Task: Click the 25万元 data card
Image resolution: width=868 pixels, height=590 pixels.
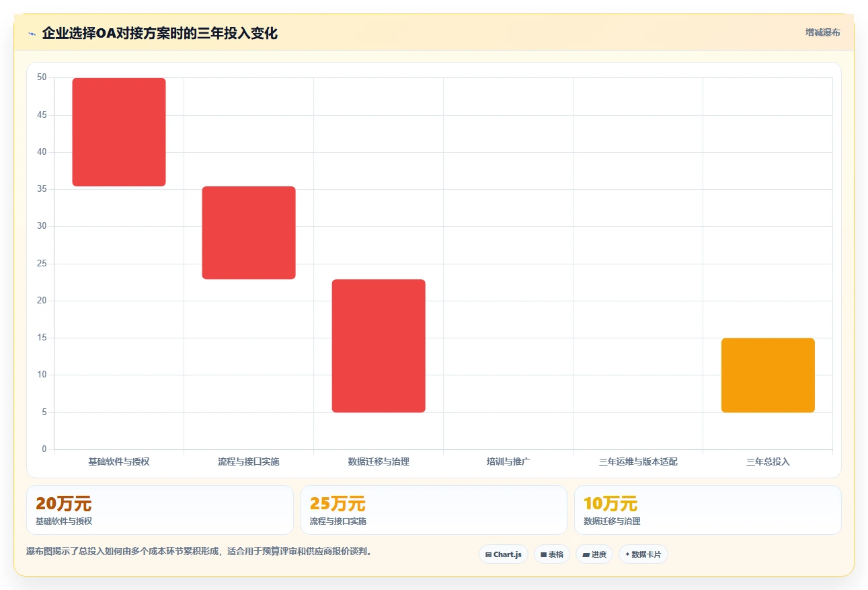Action: [x=434, y=510]
